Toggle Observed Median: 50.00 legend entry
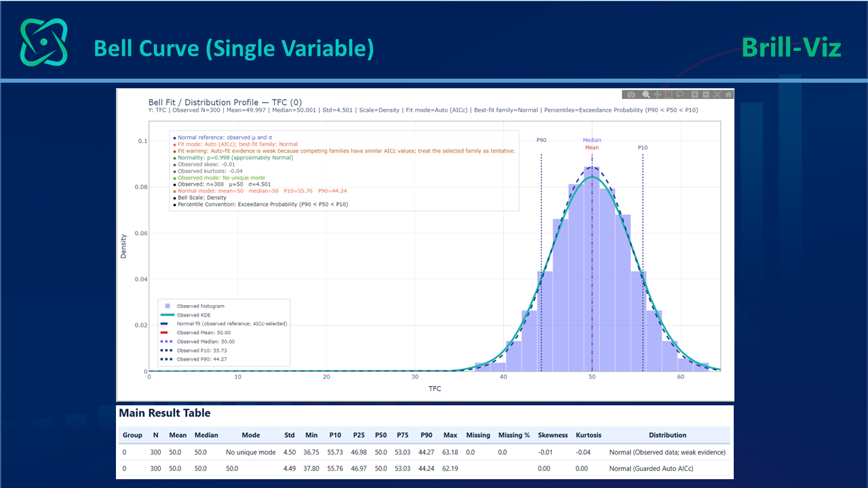This screenshot has height=488, width=868. [197, 342]
